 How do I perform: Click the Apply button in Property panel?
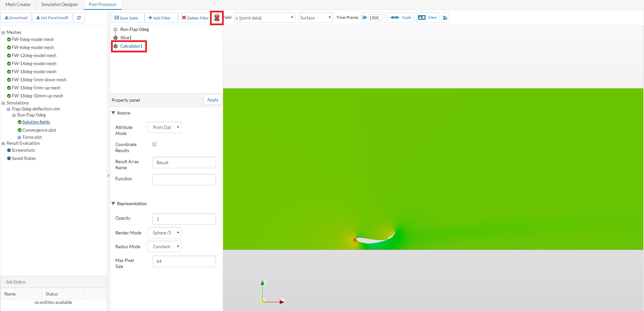tap(213, 100)
